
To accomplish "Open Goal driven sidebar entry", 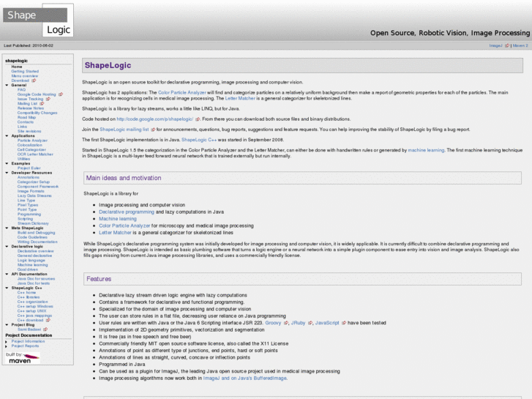I will (28, 269).
